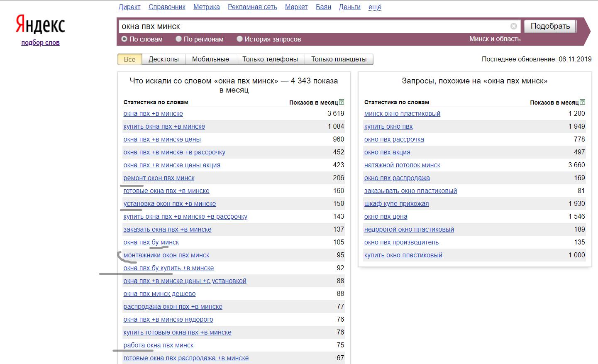Open the Рекламная сеть link
Screen dimensions: 598x364
pyautogui.click(x=252, y=7)
